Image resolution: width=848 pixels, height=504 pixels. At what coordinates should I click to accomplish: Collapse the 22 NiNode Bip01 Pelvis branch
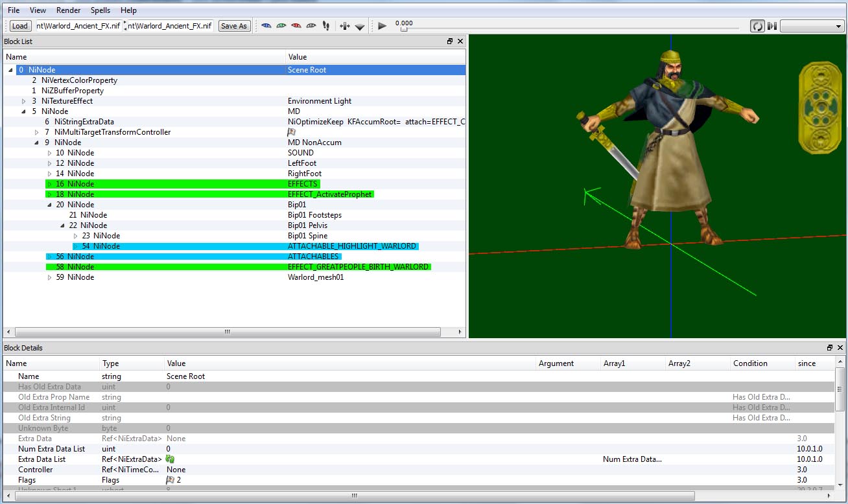(63, 225)
